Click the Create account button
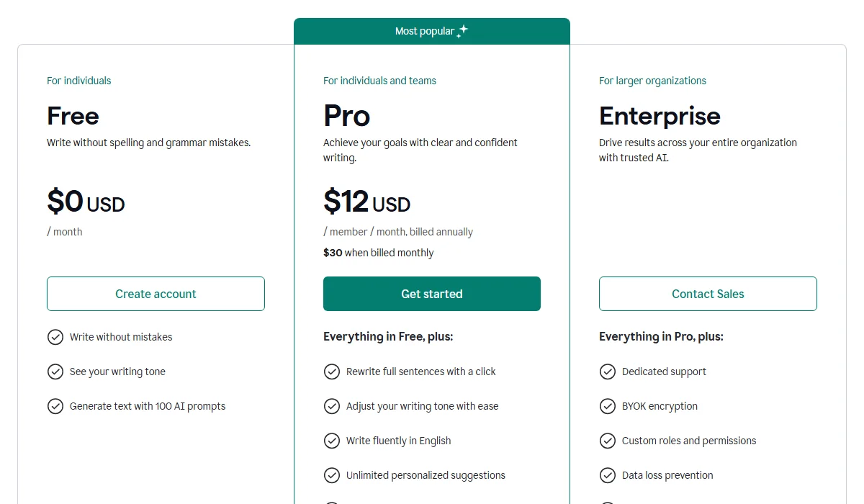The height and width of the screenshot is (504, 864). [x=156, y=294]
